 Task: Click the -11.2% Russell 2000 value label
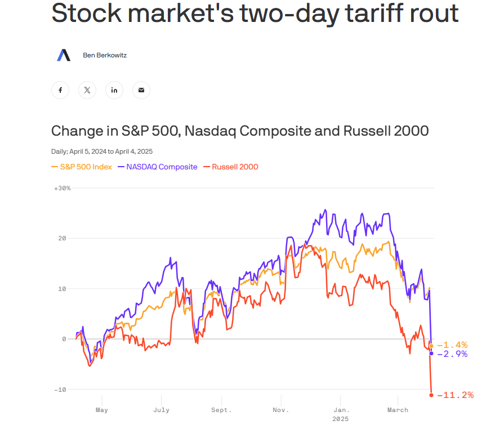pyautogui.click(x=455, y=395)
